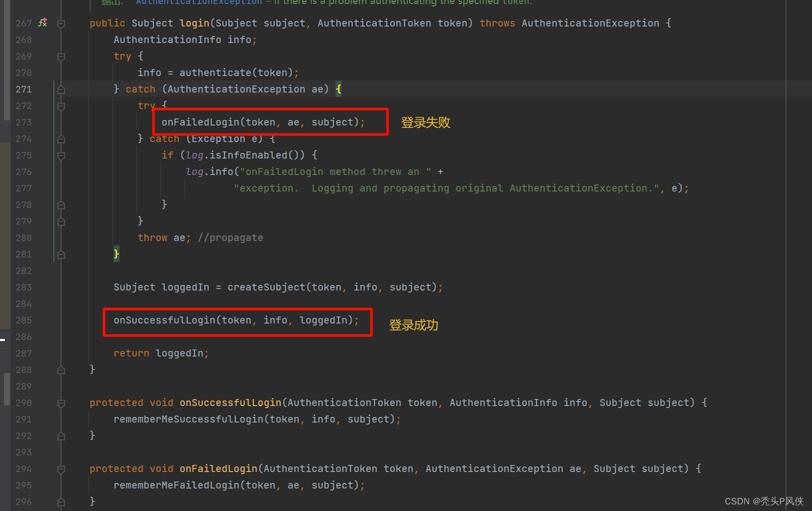Collapse the inner try fold on line 272
This screenshot has width=812, height=511.
(x=61, y=106)
